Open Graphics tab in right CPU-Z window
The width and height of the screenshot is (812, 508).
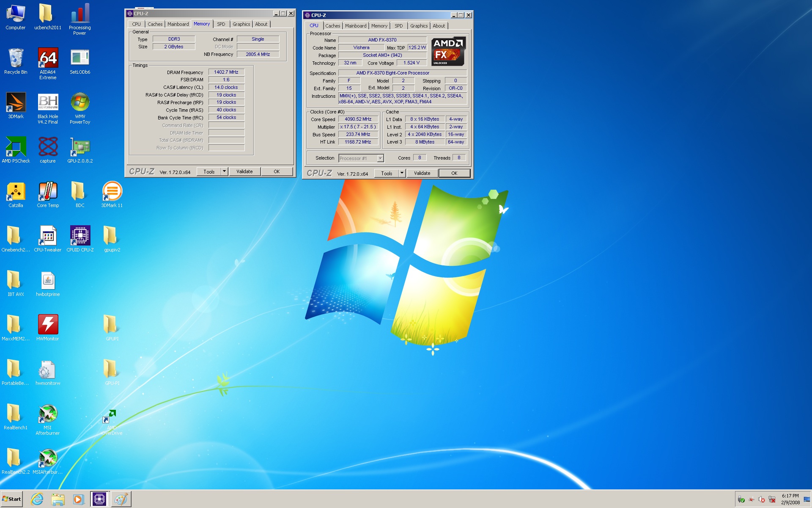point(419,26)
